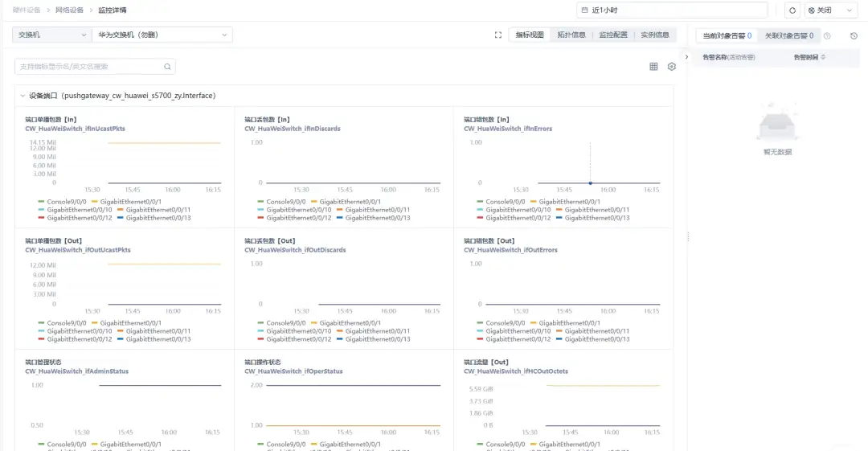Click the CW_HuaWeiSwitch_ifOutDiscards metric name
This screenshot has width=868, height=451.
(x=295, y=250)
